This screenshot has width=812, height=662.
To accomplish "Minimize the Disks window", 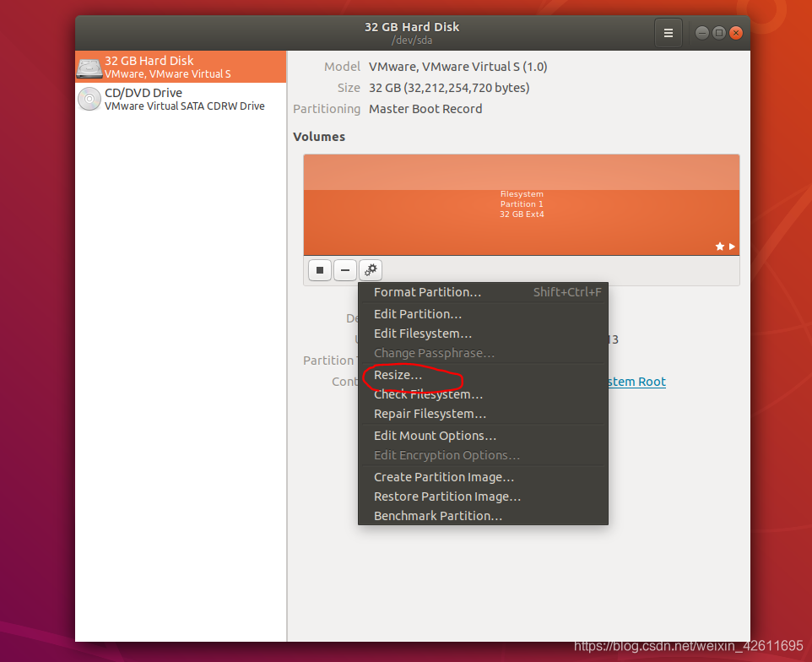I will click(x=701, y=33).
